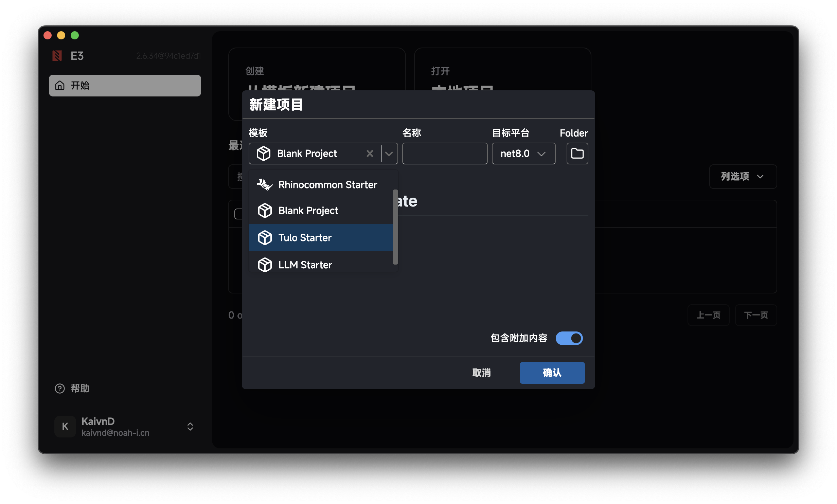
Task: Click the Blank Project package icon in the list
Action: [265, 210]
